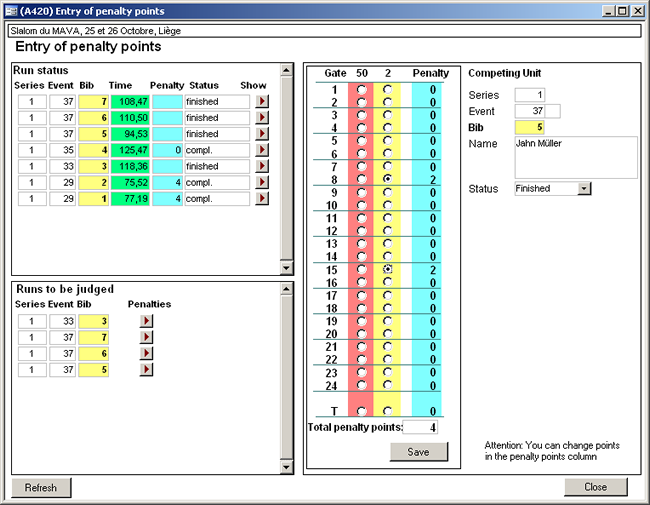Save the entered penalty points
650x505 pixels.
pyautogui.click(x=419, y=452)
